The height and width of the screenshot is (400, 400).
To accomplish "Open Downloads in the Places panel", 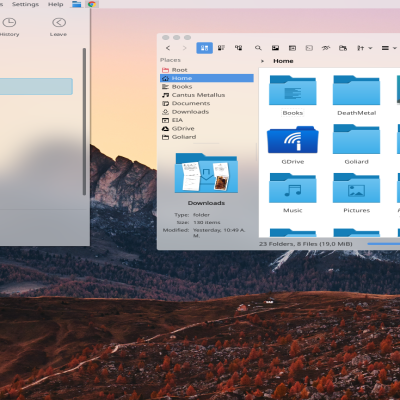I will coord(207,112).
